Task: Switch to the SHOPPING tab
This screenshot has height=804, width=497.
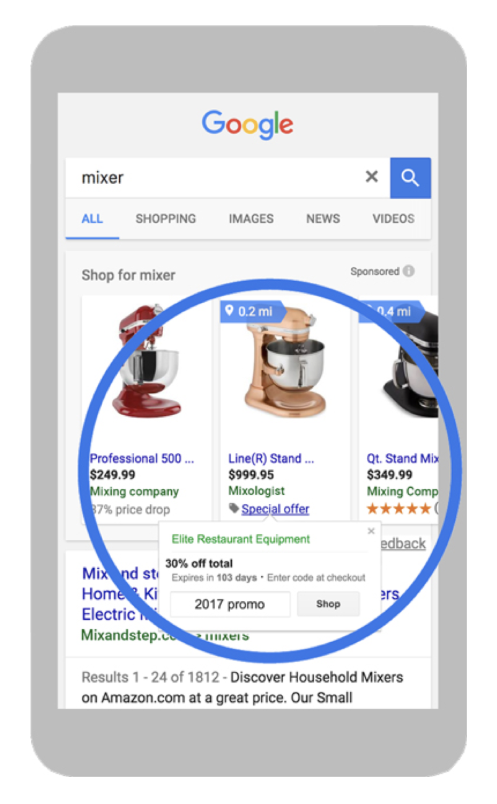Action: pos(166,219)
